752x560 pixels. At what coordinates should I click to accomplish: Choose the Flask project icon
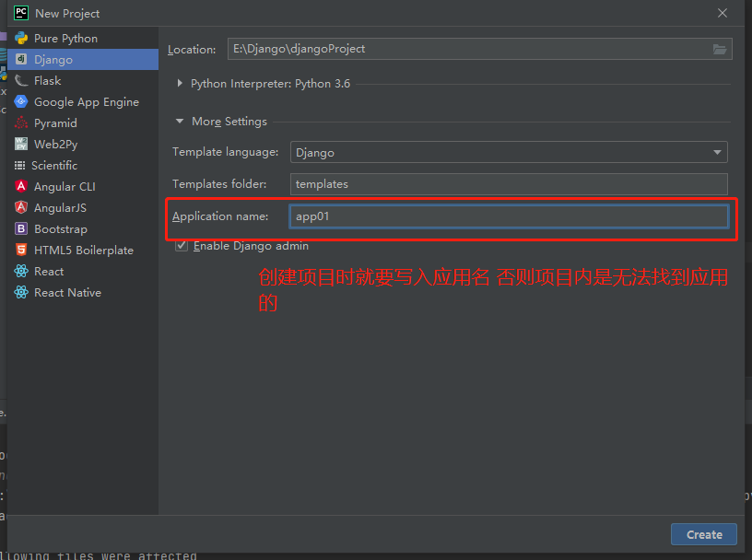click(21, 80)
